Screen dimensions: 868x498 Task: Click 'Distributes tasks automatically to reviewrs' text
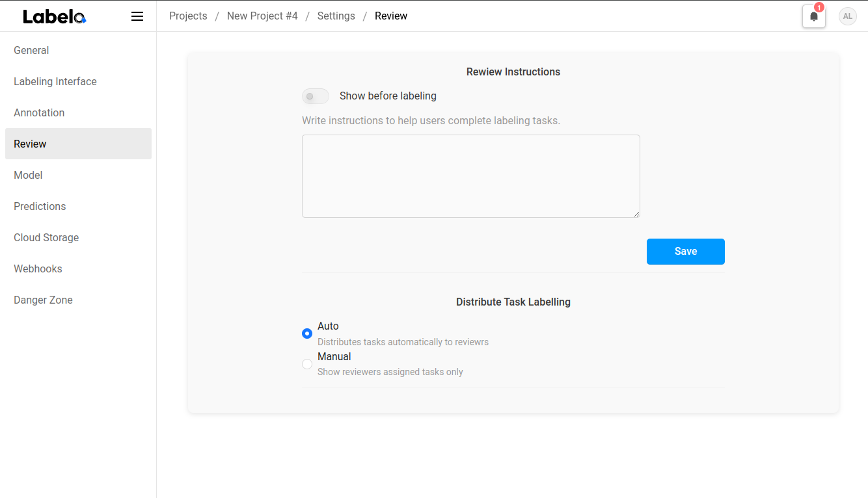[x=403, y=342]
